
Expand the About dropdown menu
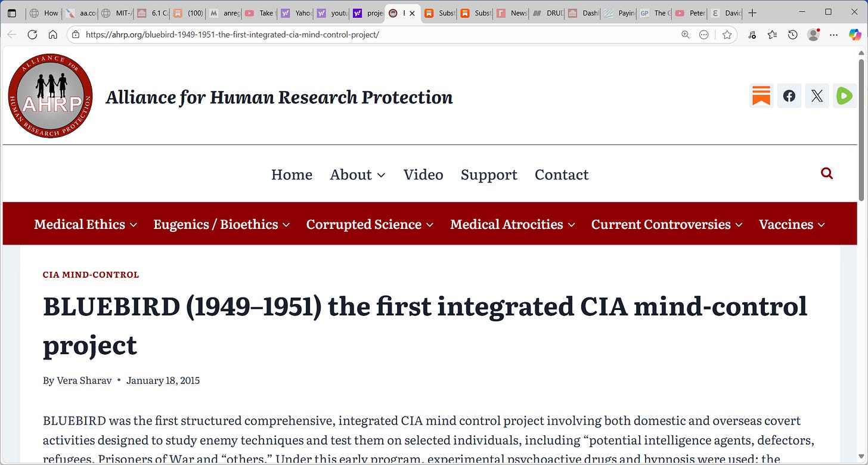coord(358,175)
